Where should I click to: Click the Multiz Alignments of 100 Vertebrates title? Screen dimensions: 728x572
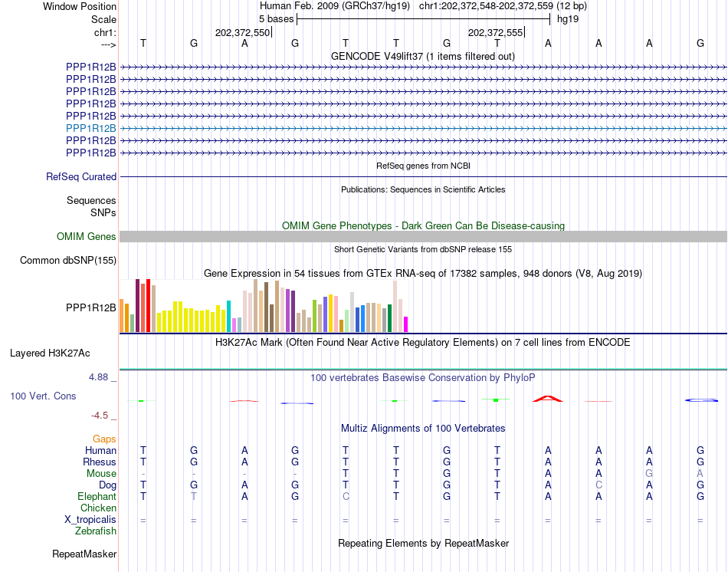(x=423, y=428)
